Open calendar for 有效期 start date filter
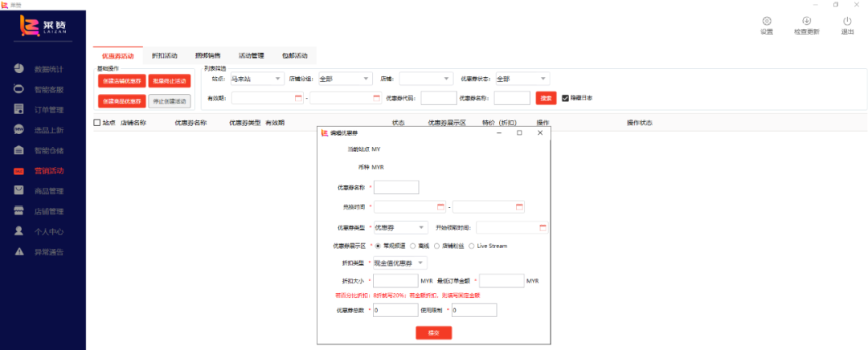Image resolution: width=868 pixels, height=350 pixels. tap(298, 98)
